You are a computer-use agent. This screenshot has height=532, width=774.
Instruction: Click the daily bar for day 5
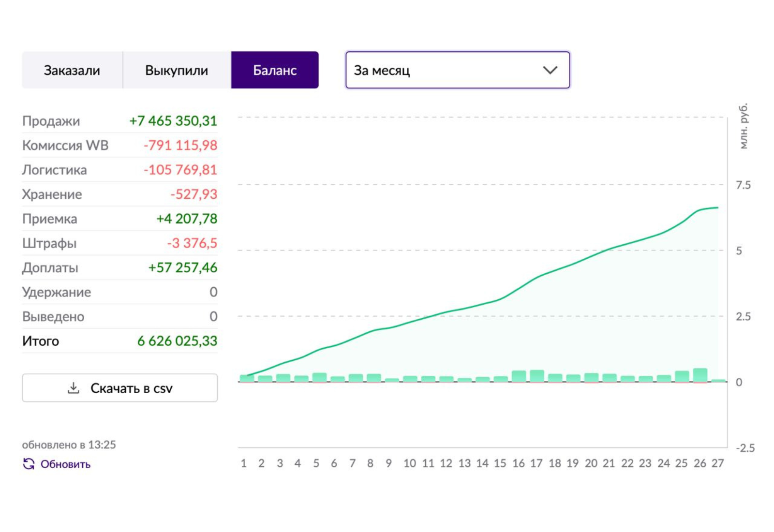coord(319,378)
